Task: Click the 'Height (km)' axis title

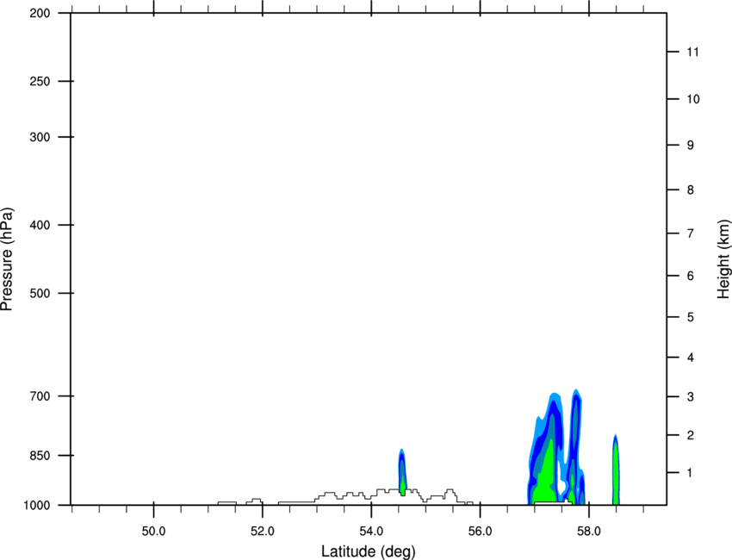Action: pos(723,258)
